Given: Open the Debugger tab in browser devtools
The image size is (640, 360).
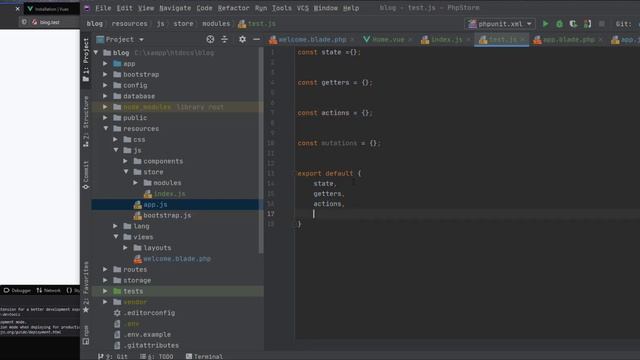Looking at the screenshot, I should point(17,291).
